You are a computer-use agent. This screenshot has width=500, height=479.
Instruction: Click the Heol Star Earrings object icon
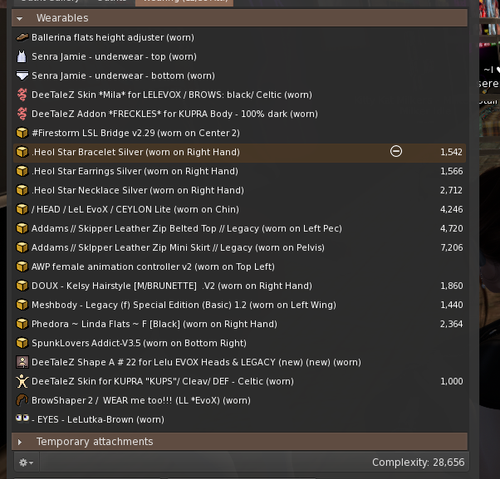click(22, 171)
